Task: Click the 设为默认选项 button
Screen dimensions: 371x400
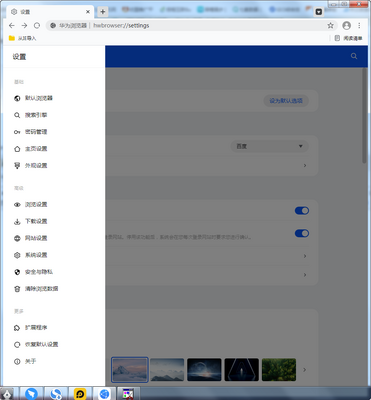Action: coord(286,101)
